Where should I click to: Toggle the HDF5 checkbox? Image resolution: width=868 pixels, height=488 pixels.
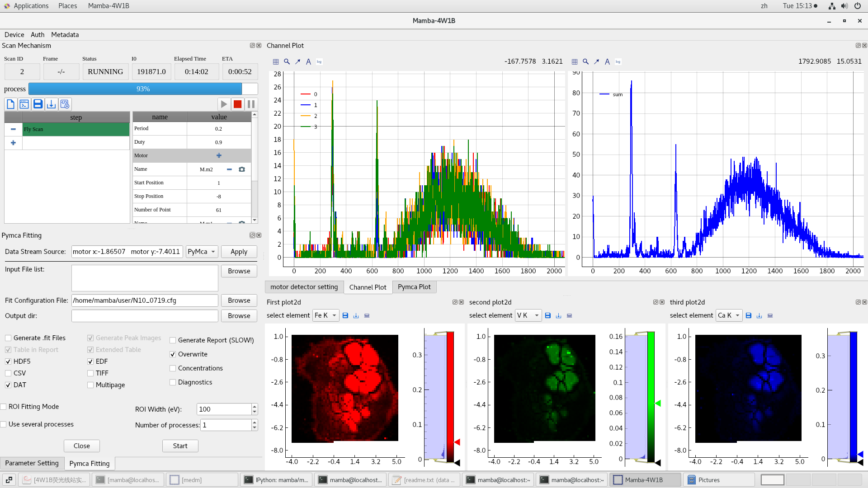tap(8, 361)
